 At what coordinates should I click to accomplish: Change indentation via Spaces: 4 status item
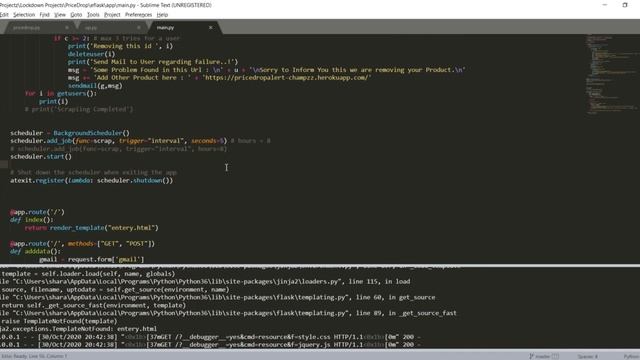pyautogui.click(x=588, y=356)
